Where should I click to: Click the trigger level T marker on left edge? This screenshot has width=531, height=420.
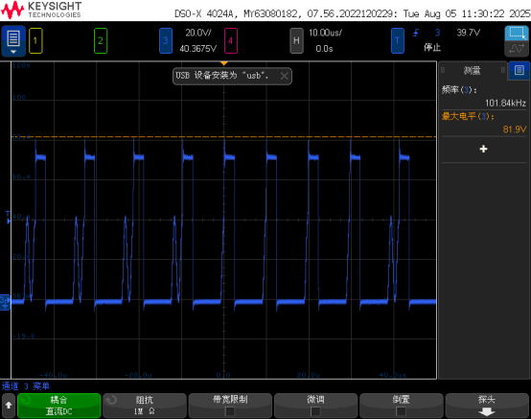[x=8, y=218]
